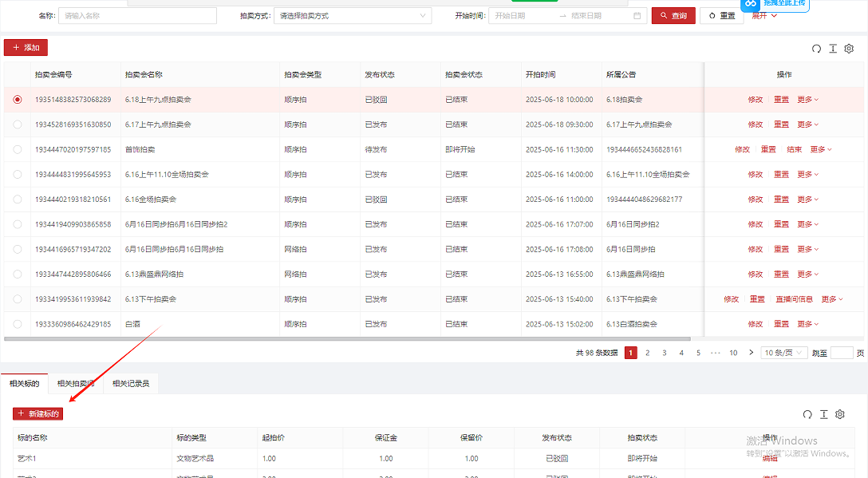Click the red 查询 search button
The image size is (868, 478).
673,15
